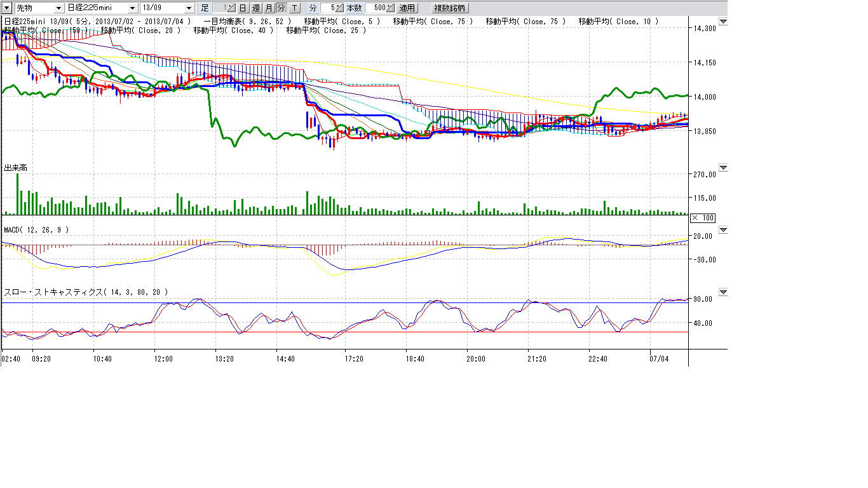
Task: Switch to weekly (週) chart timeframe
Action: (255, 8)
